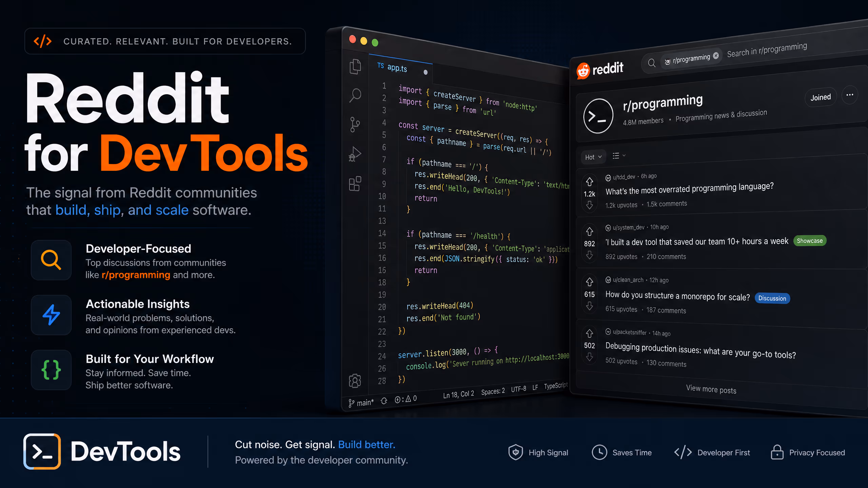
Task: Open 'Debugging production issues' post
Action: click(x=701, y=350)
